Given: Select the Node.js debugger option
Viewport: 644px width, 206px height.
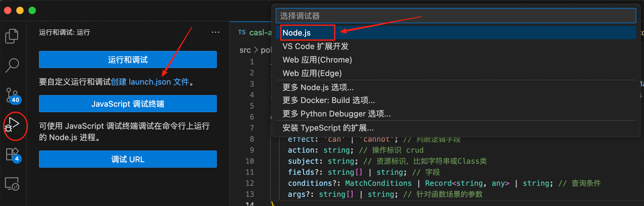Looking at the screenshot, I should click(456, 32).
